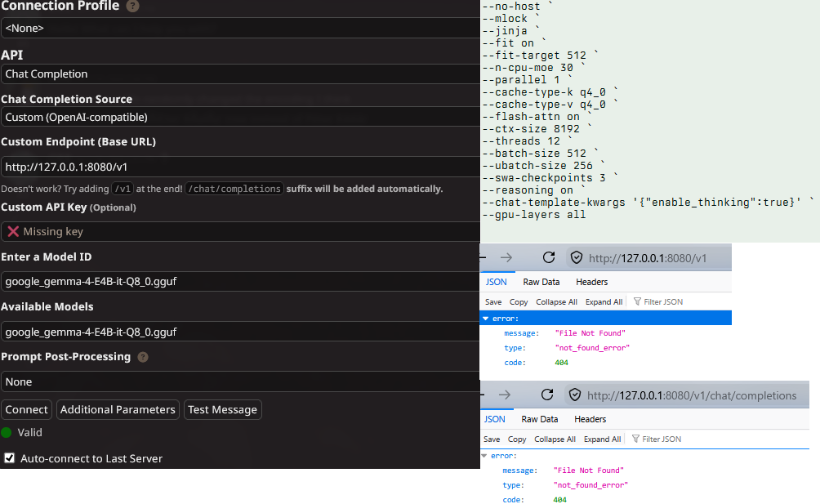Viewport: 820px width, 504px height.
Task: Click shield icon beside 8080/v1 address
Action: coord(577,258)
